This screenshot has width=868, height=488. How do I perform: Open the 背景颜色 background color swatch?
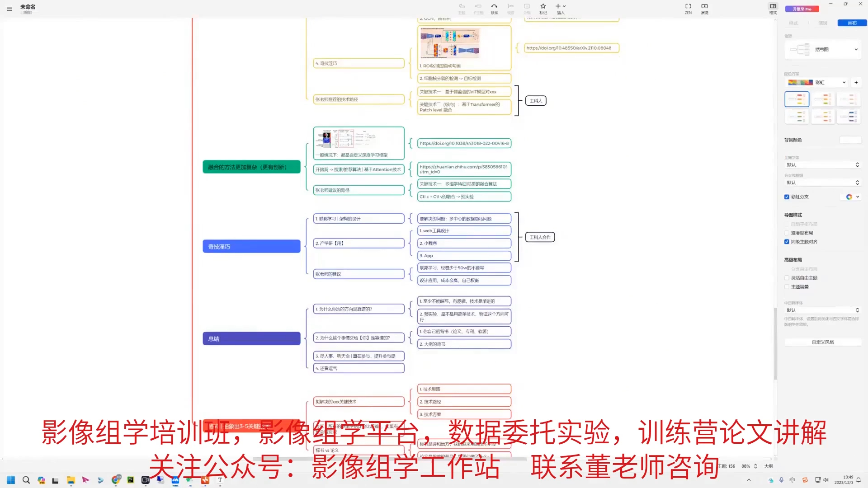click(850, 140)
